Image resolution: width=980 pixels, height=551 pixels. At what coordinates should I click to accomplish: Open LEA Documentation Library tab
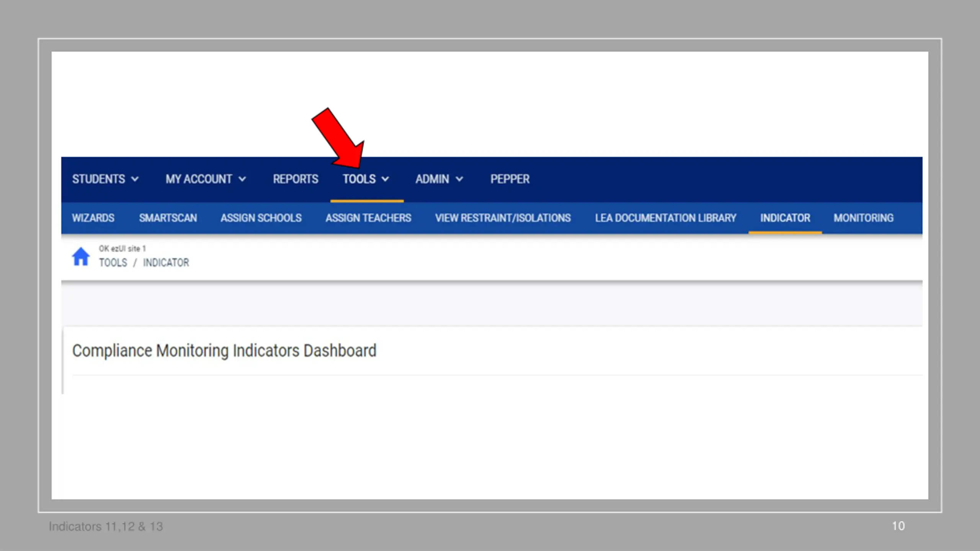tap(666, 218)
